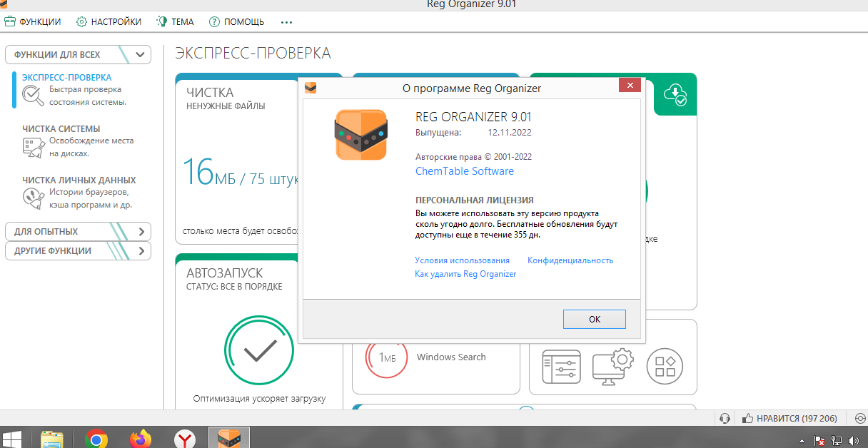This screenshot has height=448, width=868.
Task: Click the ЧИСТКА ненужные файлы card
Action: (x=236, y=158)
